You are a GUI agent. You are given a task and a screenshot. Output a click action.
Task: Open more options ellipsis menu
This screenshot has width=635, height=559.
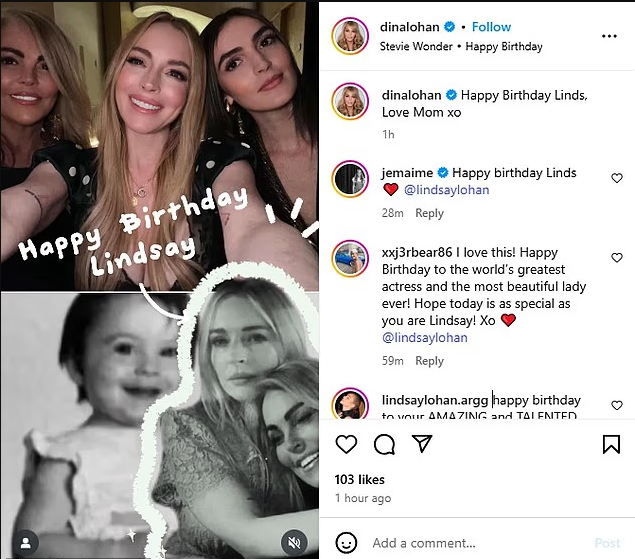pos(609,36)
